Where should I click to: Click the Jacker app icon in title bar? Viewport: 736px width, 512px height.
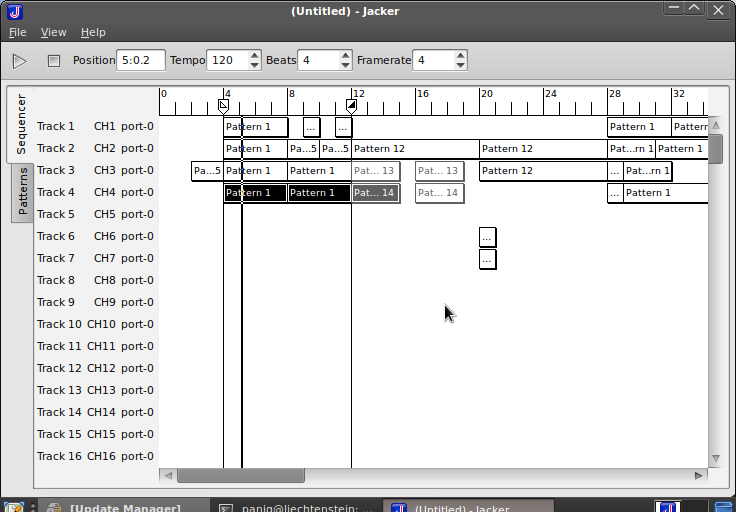[x=15, y=11]
